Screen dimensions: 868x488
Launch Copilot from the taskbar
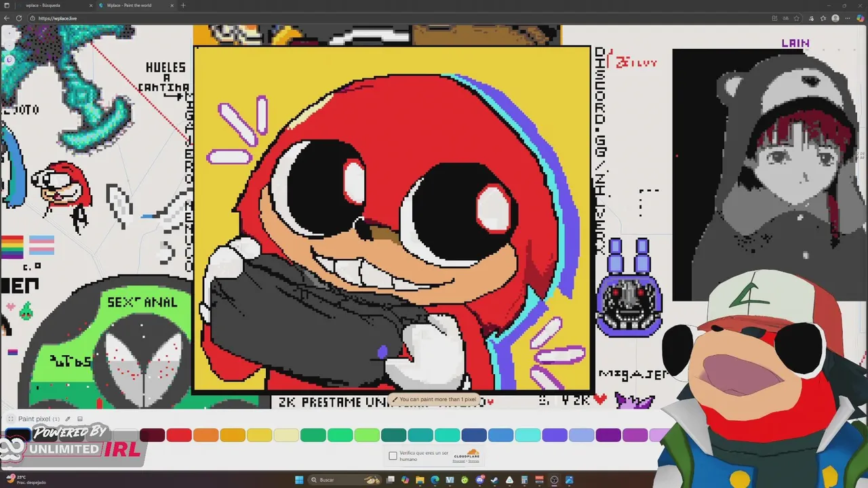pos(405,480)
